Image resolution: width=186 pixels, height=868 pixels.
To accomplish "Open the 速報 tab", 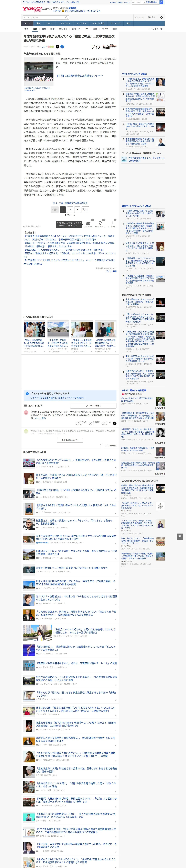I will [38, 24].
